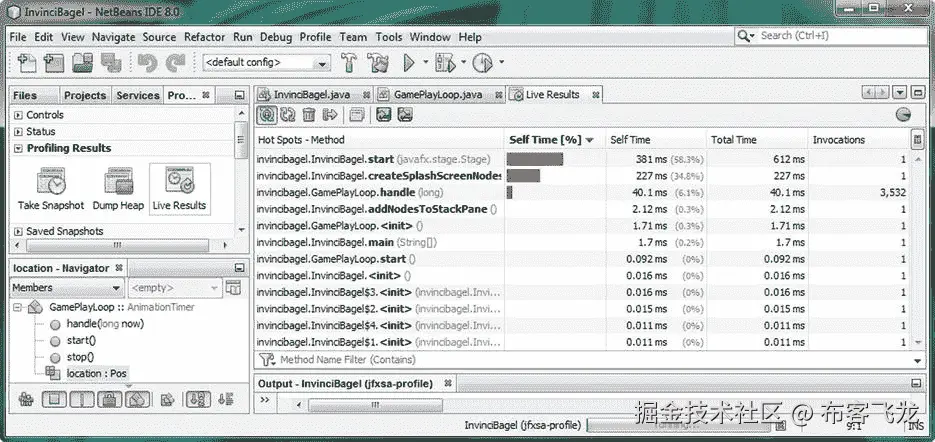Click the Run Garbage Collection arrow icon
935x442 pixels.
pos(329,115)
